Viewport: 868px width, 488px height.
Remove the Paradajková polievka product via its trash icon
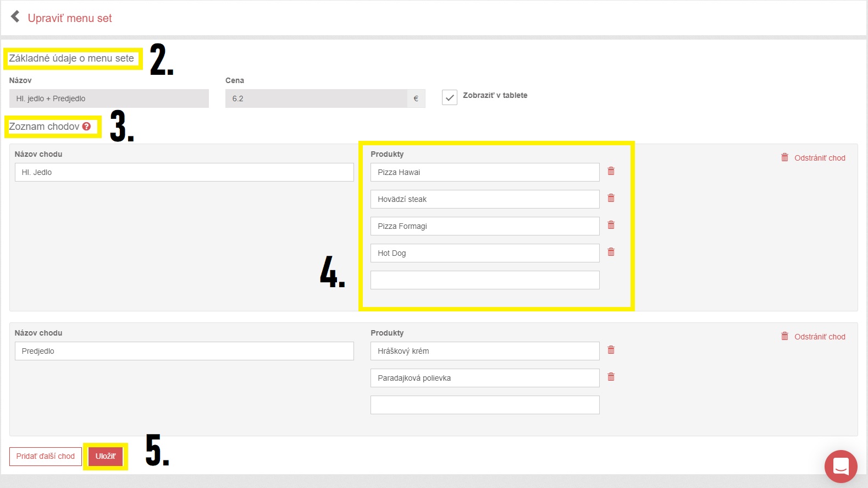click(x=611, y=377)
